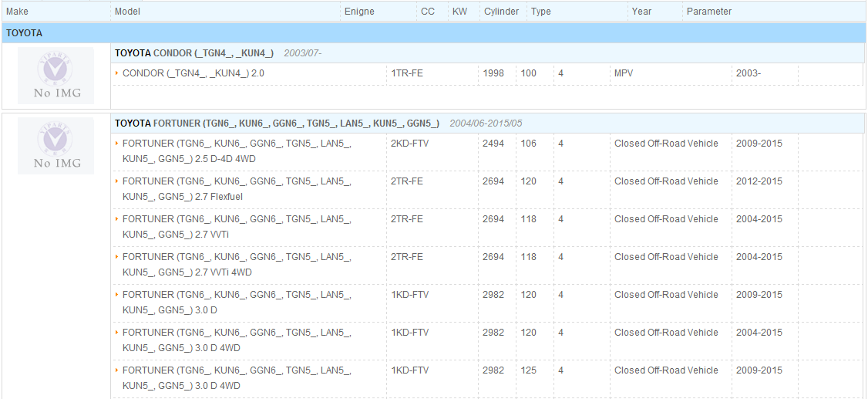Screen dimensions: 868x399
Task: Click the Model column header
Action: (127, 12)
